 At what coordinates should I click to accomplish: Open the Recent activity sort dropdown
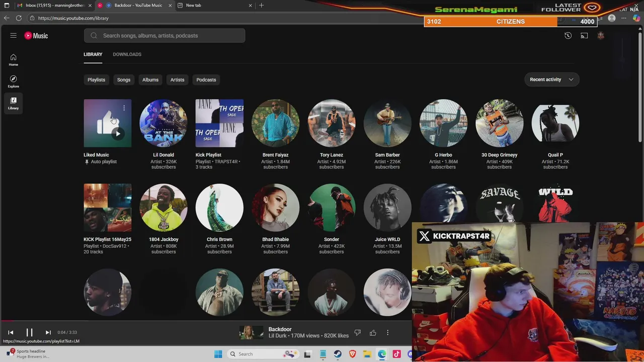tap(552, 79)
